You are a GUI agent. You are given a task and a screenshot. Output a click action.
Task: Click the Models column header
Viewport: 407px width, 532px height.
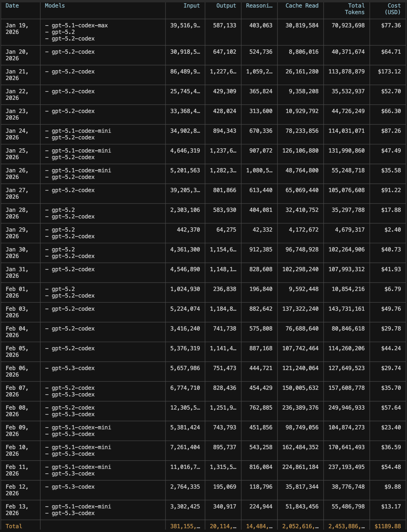[x=55, y=6]
